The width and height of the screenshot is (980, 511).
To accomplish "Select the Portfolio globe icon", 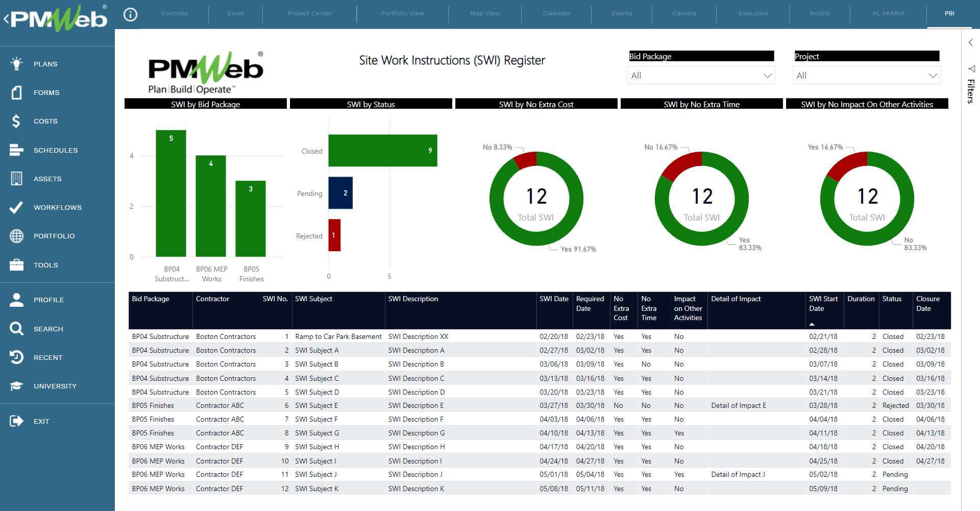I will click(16, 236).
